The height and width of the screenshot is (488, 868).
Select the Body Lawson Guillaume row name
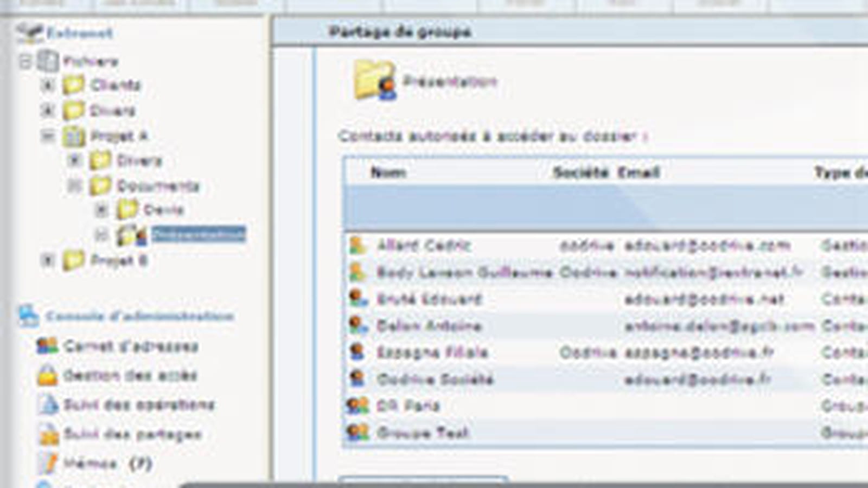point(464,272)
